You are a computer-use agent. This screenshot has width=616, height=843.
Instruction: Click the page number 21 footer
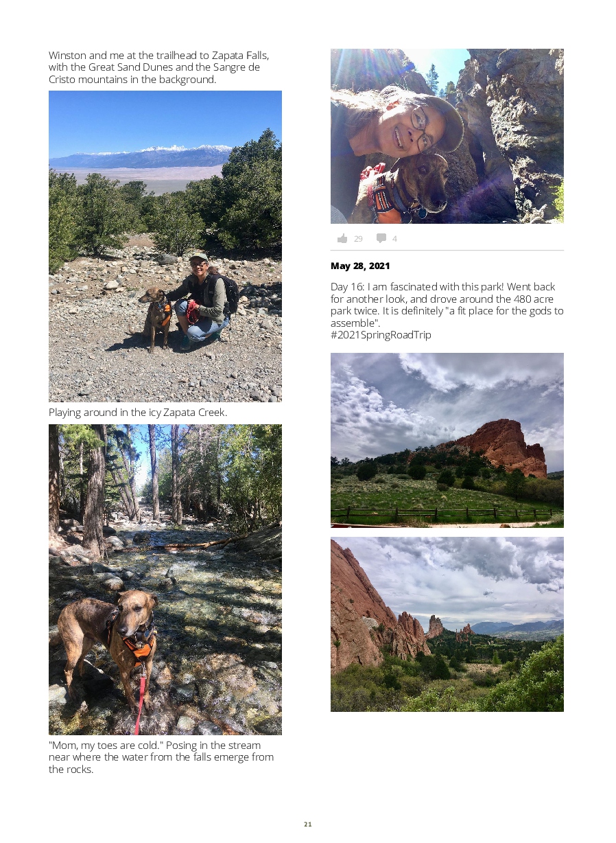coord(308,824)
